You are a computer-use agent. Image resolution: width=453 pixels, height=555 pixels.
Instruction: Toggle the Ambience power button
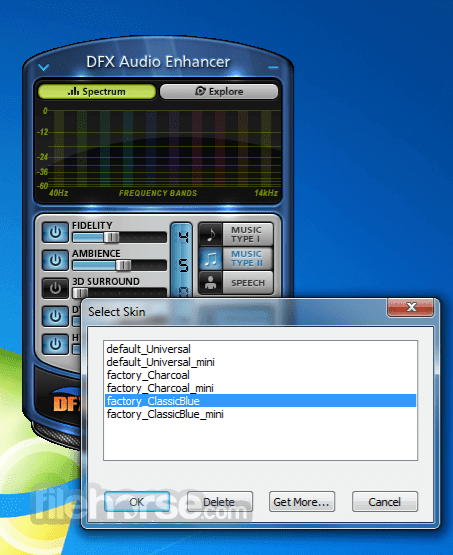(55, 260)
